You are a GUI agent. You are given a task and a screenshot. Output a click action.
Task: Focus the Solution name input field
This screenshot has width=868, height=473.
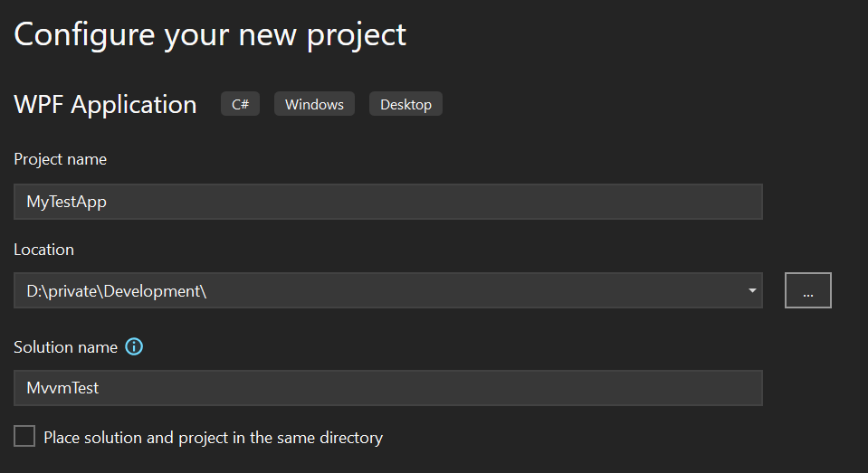pos(388,388)
